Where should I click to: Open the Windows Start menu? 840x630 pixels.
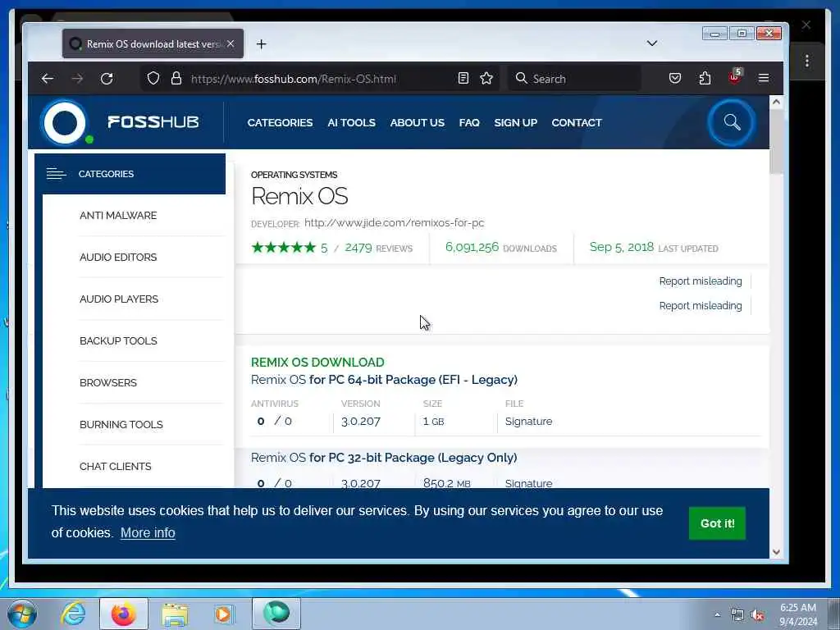click(x=22, y=614)
